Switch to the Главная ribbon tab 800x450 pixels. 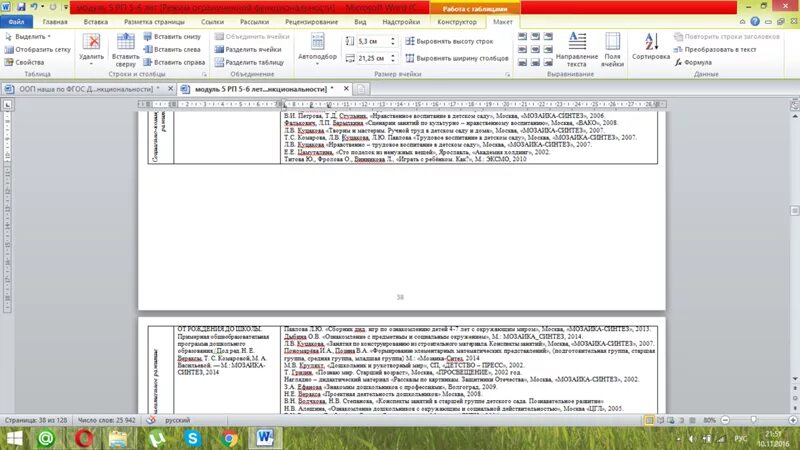click(55, 22)
